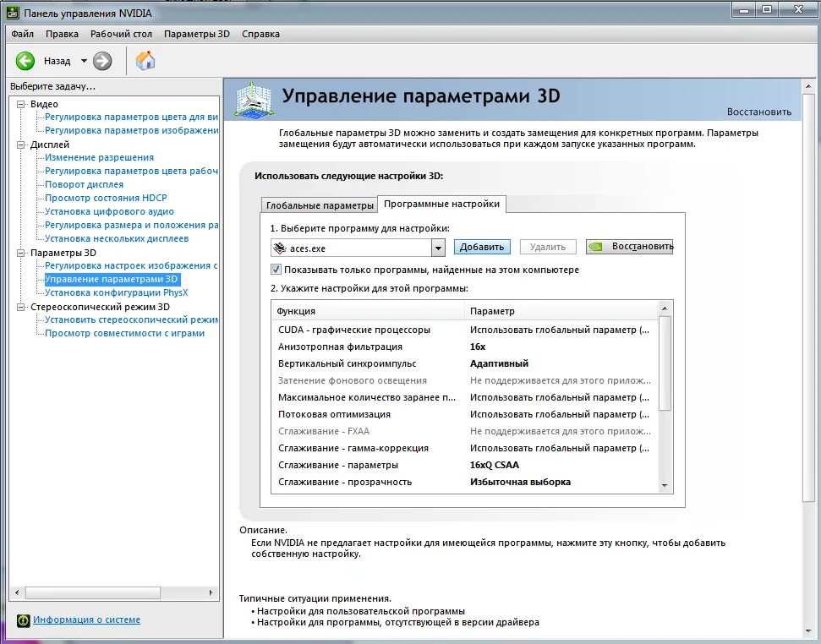Select Установить стереоскопический режим item
Screen dimensions: 821x644
(x=131, y=319)
